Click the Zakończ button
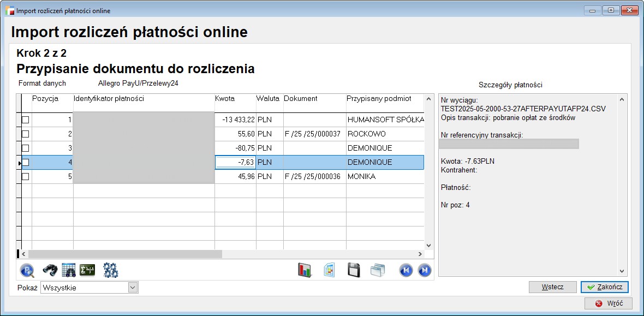 604,287
